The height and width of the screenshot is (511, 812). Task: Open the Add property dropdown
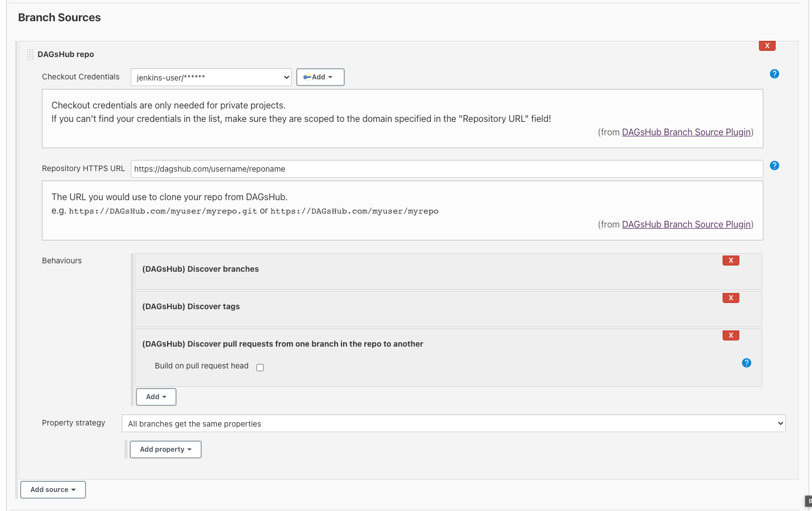click(x=165, y=449)
